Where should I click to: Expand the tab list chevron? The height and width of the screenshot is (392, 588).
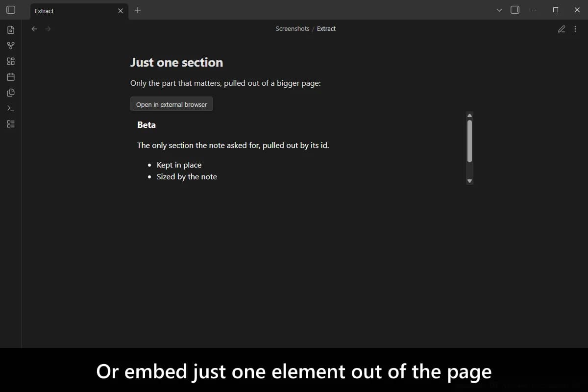click(x=499, y=10)
